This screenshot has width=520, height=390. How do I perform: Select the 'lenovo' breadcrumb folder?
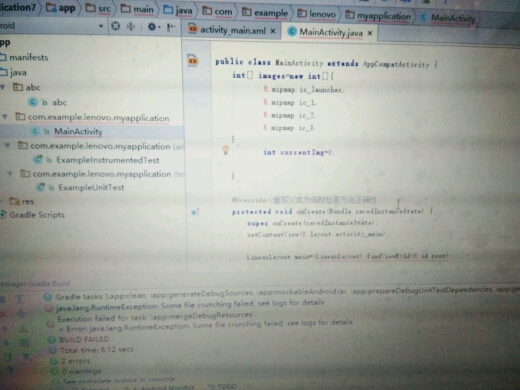[x=317, y=14]
